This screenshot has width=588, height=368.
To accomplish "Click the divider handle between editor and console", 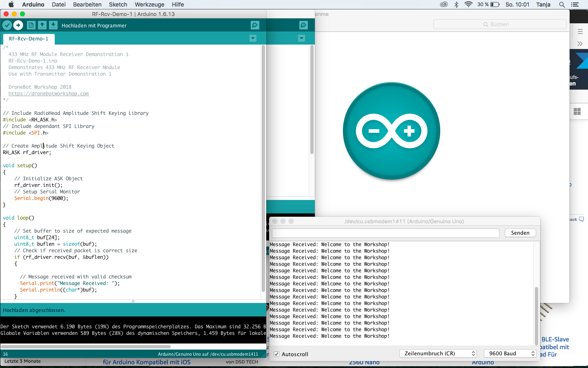I will (133, 301).
